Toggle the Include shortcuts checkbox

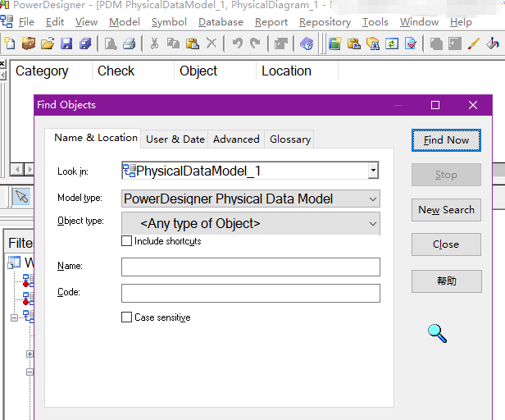pyautogui.click(x=126, y=241)
